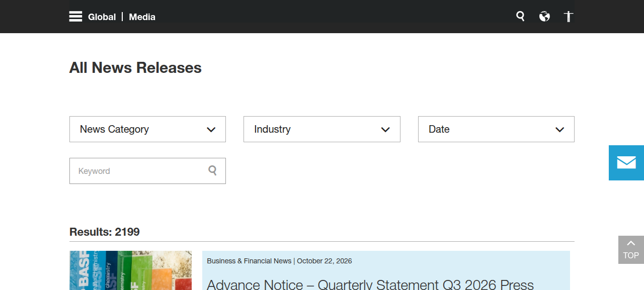Open the Media section link

(142, 17)
